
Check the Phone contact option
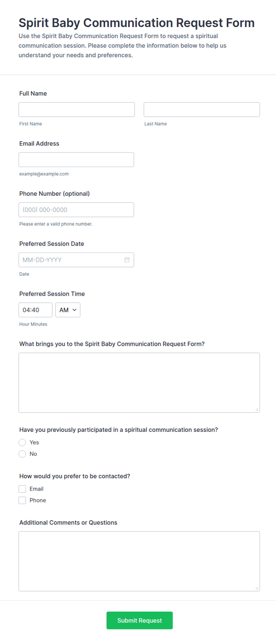(22, 500)
